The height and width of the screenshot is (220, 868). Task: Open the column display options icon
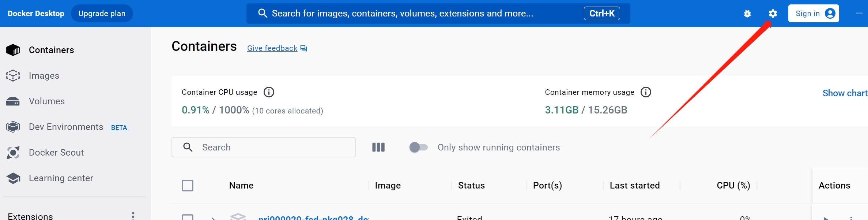click(x=378, y=147)
